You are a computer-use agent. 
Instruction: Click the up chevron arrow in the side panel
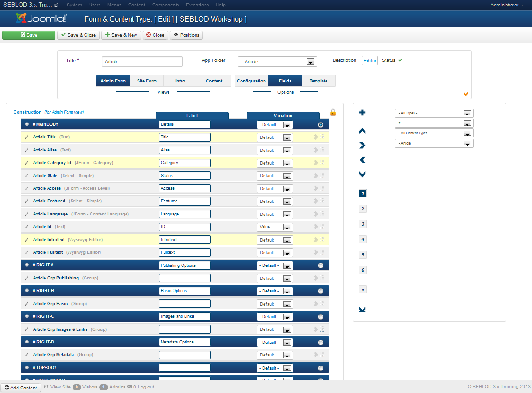tap(362, 131)
